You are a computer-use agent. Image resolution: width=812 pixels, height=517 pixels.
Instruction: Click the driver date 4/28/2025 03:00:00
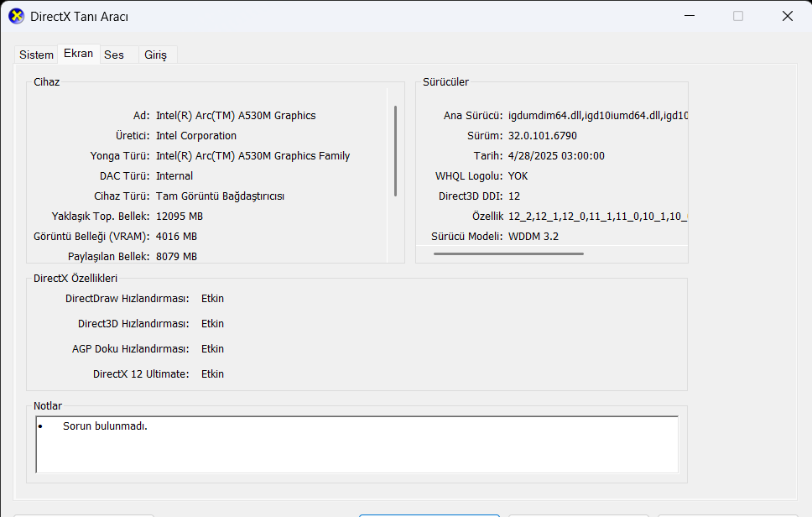(556, 156)
